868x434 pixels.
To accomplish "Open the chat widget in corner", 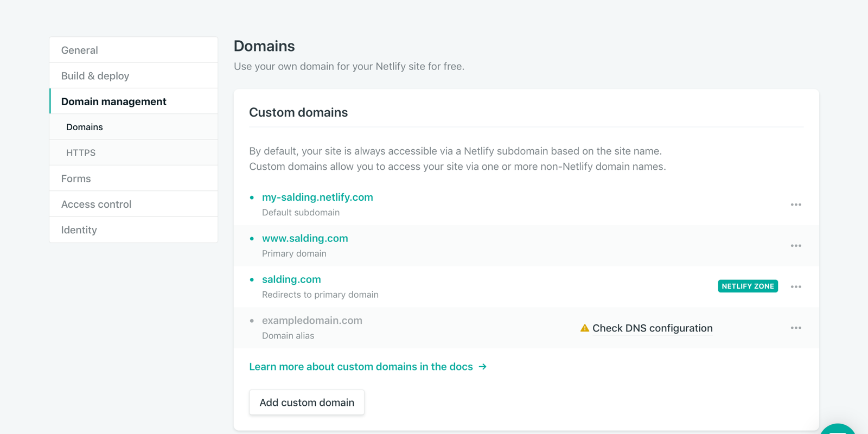I will pyautogui.click(x=838, y=429).
